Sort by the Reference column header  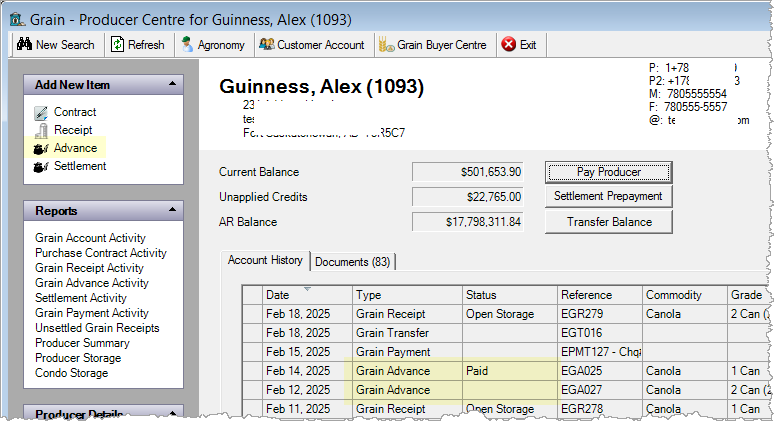pos(600,295)
